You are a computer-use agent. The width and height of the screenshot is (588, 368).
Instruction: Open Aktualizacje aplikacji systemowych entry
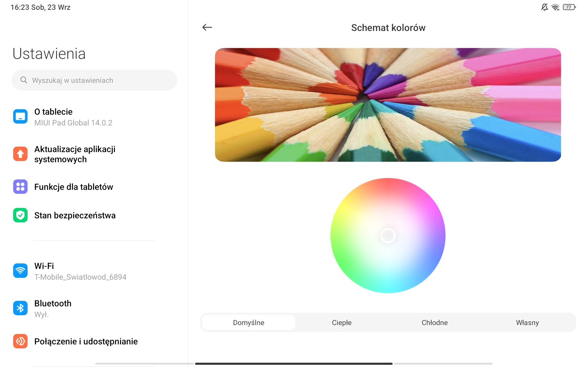(94, 154)
